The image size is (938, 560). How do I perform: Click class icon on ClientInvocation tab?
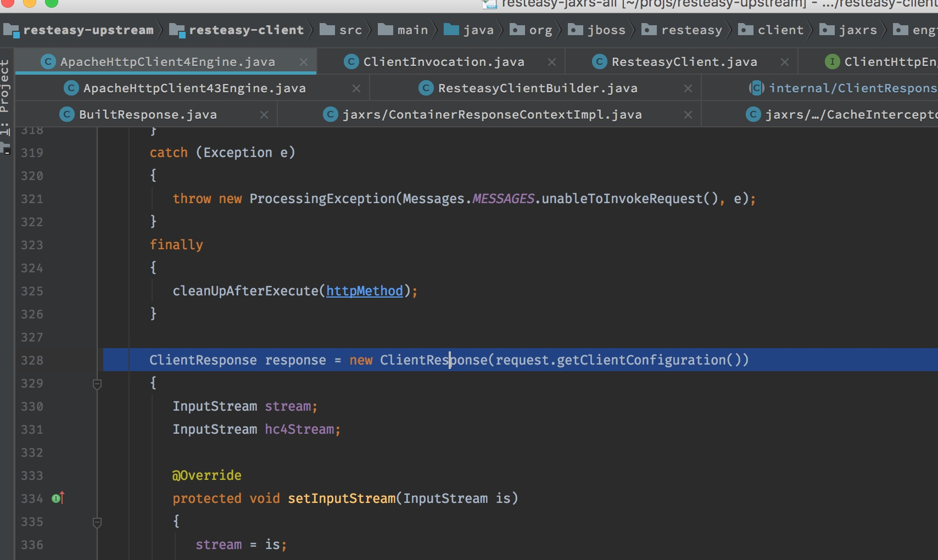351,61
